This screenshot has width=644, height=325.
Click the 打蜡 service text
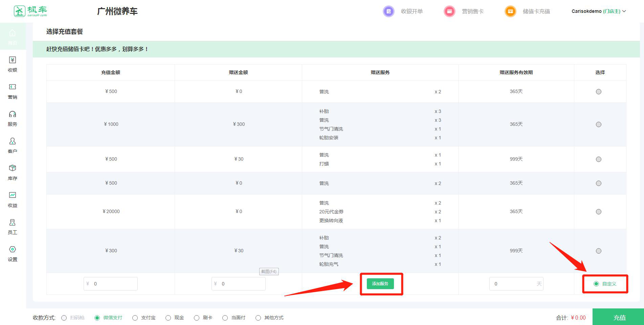[x=324, y=164]
